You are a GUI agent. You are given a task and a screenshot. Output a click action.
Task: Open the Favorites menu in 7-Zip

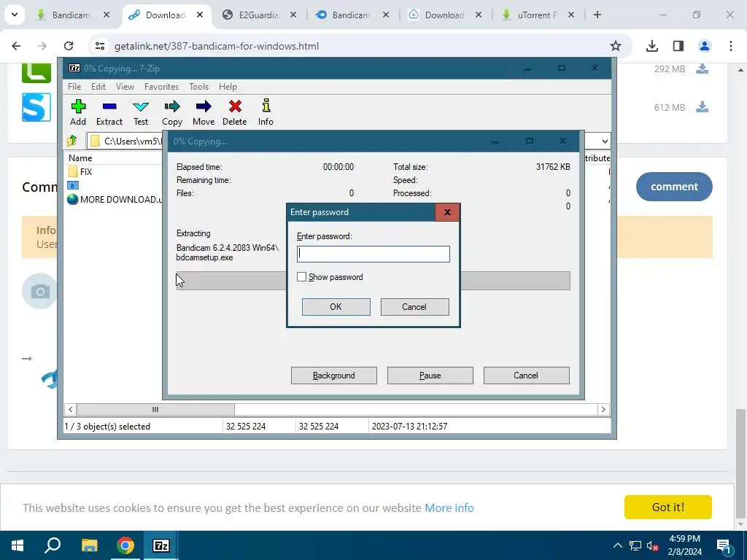[161, 87]
